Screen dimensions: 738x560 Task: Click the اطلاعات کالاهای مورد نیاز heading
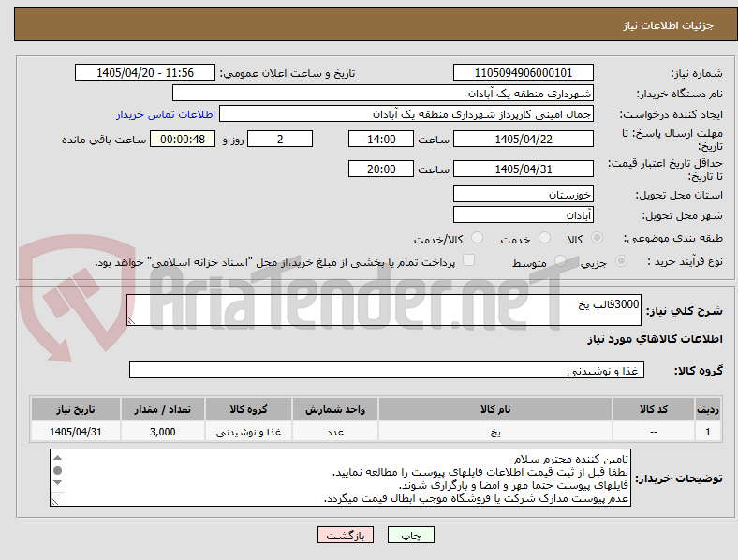[655, 339]
